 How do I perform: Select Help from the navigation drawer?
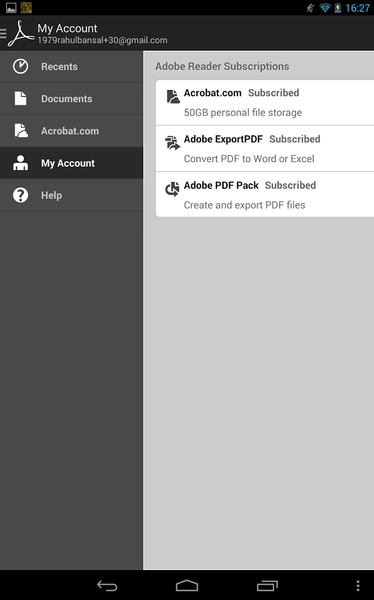[x=71, y=195]
